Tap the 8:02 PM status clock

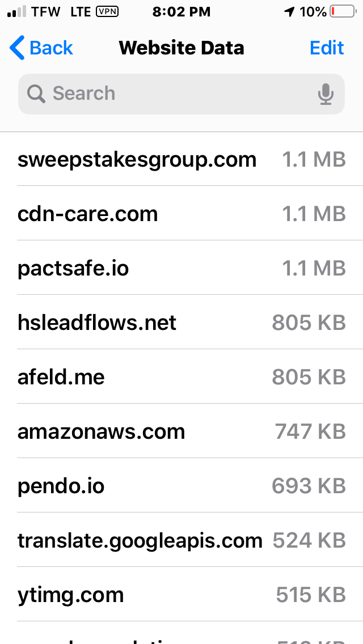(x=181, y=12)
